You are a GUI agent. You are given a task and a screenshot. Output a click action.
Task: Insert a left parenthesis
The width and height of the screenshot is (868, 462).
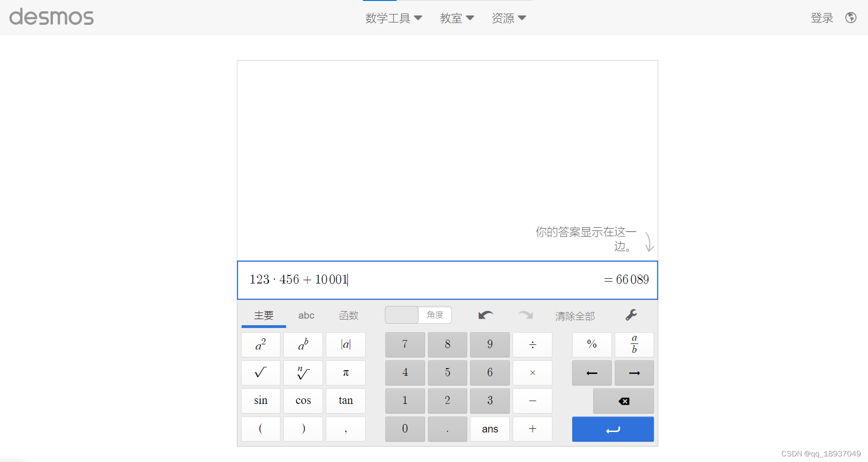point(261,429)
